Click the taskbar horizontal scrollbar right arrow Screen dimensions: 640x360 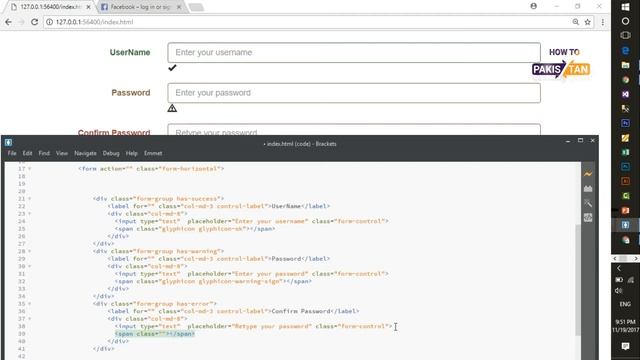point(636,259)
